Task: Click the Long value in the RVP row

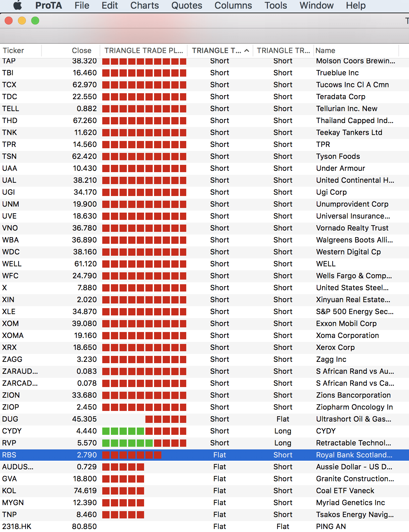Action: [283, 443]
